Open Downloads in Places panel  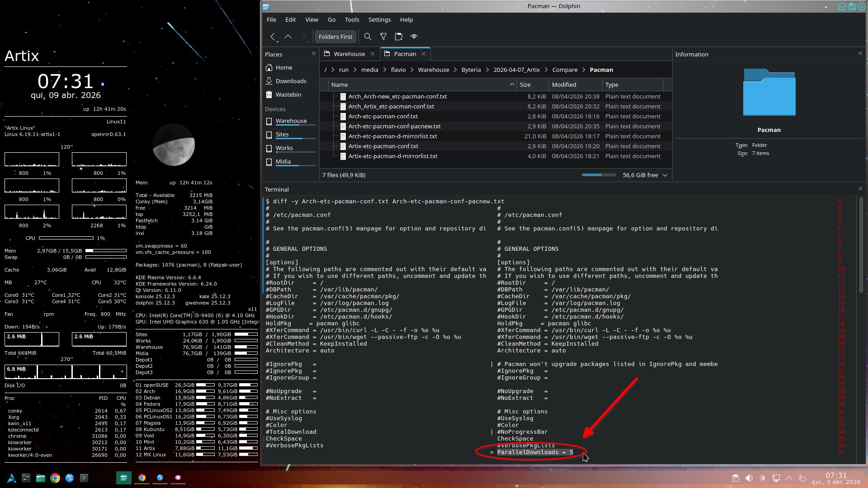[291, 81]
